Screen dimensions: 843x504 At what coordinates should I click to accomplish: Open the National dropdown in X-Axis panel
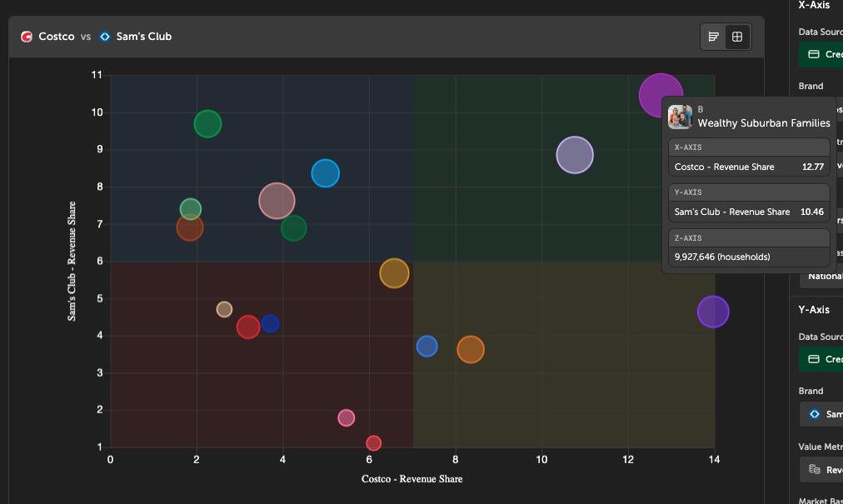[x=821, y=277]
